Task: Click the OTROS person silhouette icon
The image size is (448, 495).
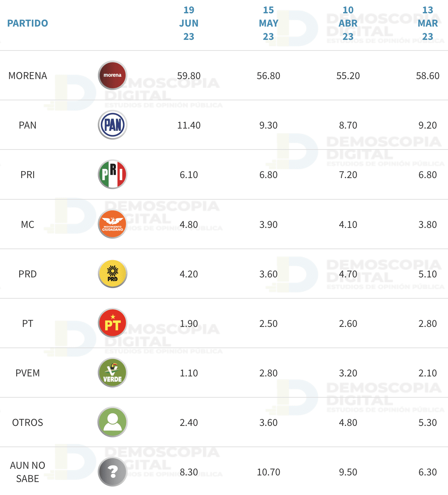Action: (112, 422)
